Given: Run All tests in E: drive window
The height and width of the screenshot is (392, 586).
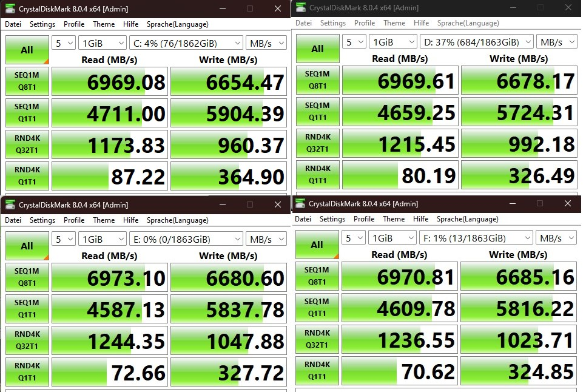Looking at the screenshot, I should click(27, 246).
